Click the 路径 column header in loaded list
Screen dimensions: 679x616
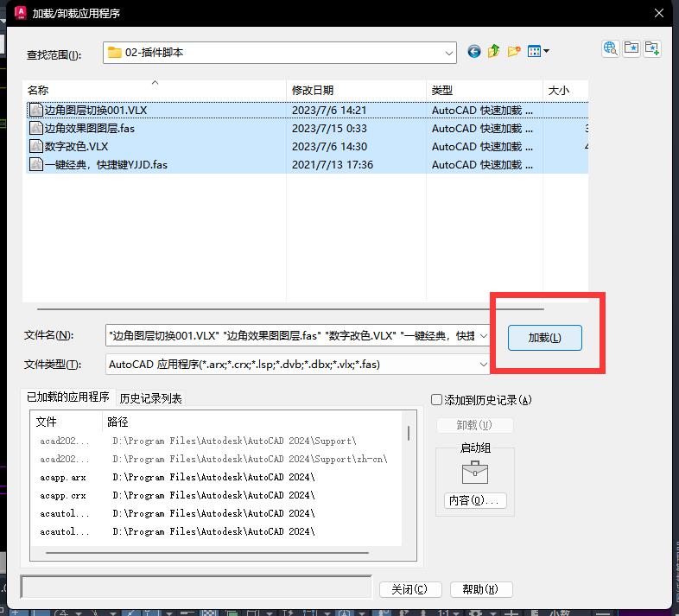coord(252,422)
